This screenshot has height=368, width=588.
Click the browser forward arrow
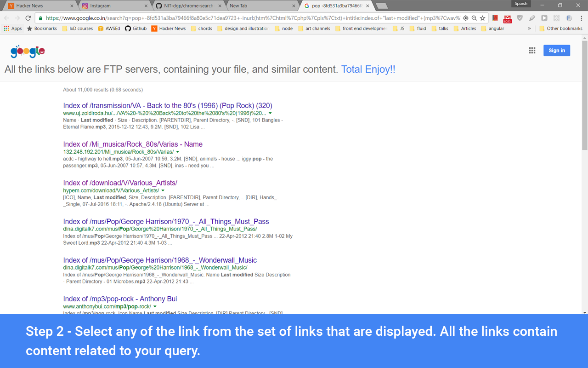17,18
